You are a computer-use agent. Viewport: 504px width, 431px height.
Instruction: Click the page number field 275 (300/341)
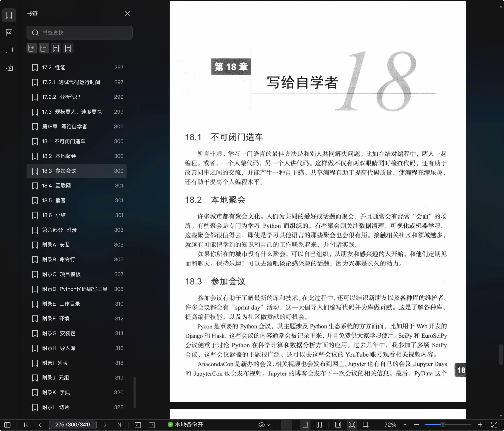point(72,425)
